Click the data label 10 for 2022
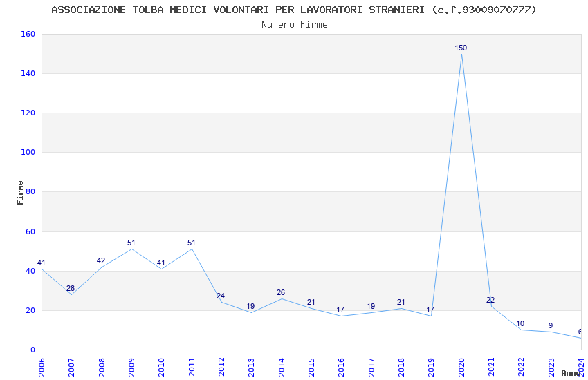588x380 pixels. click(x=520, y=324)
